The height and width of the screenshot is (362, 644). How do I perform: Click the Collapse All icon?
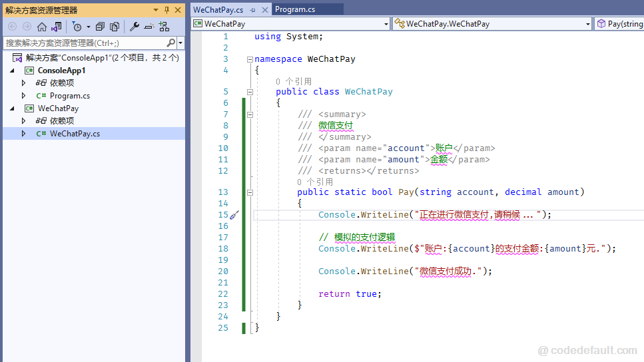(x=100, y=27)
